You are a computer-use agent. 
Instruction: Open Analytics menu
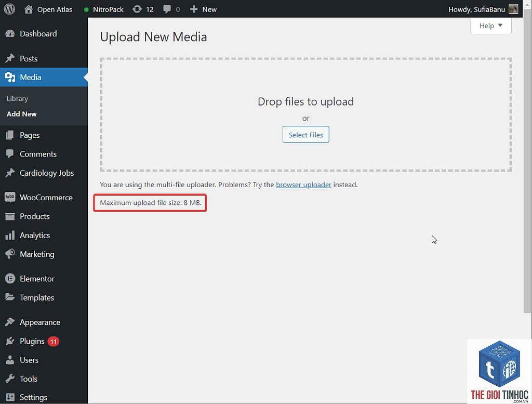pyautogui.click(x=35, y=235)
